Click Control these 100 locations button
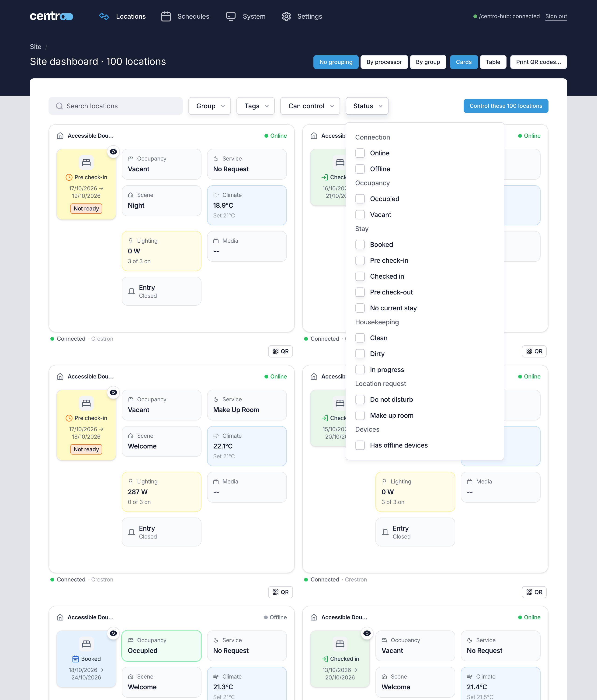The width and height of the screenshot is (597, 700). [x=506, y=106]
